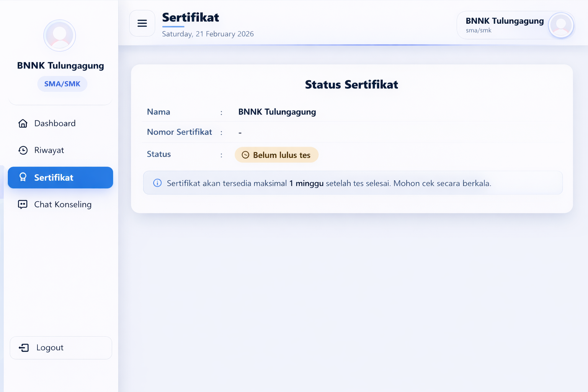Click the Sertifikat badge icon in sidebar

point(23,177)
